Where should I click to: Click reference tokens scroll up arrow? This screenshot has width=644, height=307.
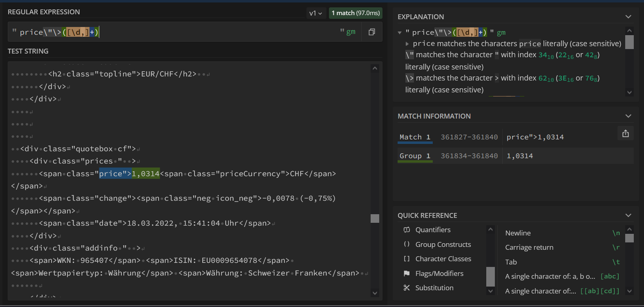629,229
